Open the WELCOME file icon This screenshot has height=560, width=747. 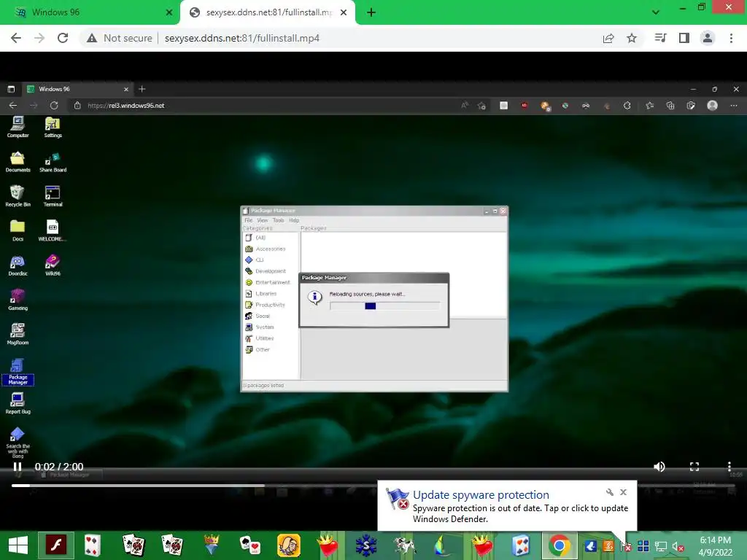[x=53, y=231]
